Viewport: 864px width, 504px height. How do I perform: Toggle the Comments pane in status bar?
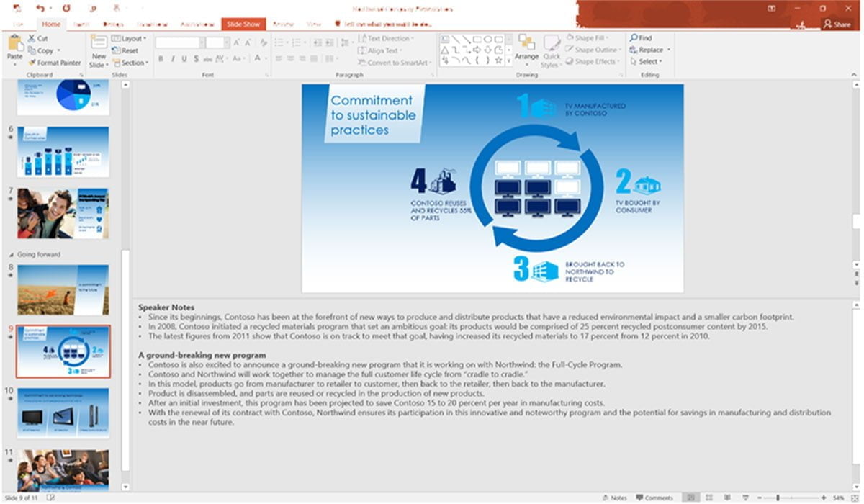[x=654, y=498]
